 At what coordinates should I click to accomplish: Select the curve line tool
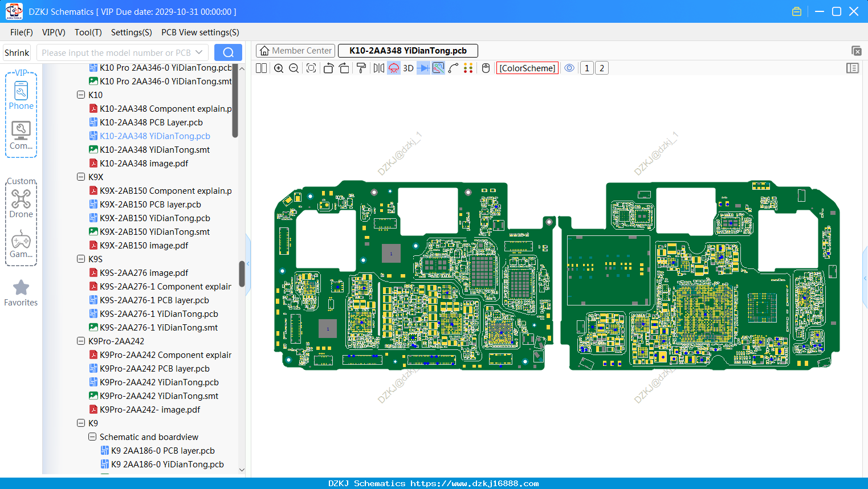tap(453, 68)
